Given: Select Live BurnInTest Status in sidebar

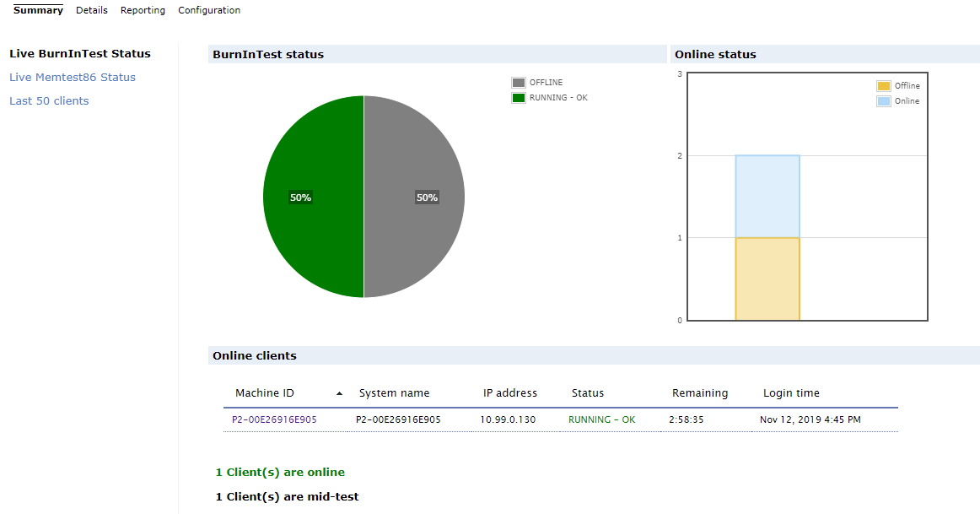Looking at the screenshot, I should (x=80, y=54).
